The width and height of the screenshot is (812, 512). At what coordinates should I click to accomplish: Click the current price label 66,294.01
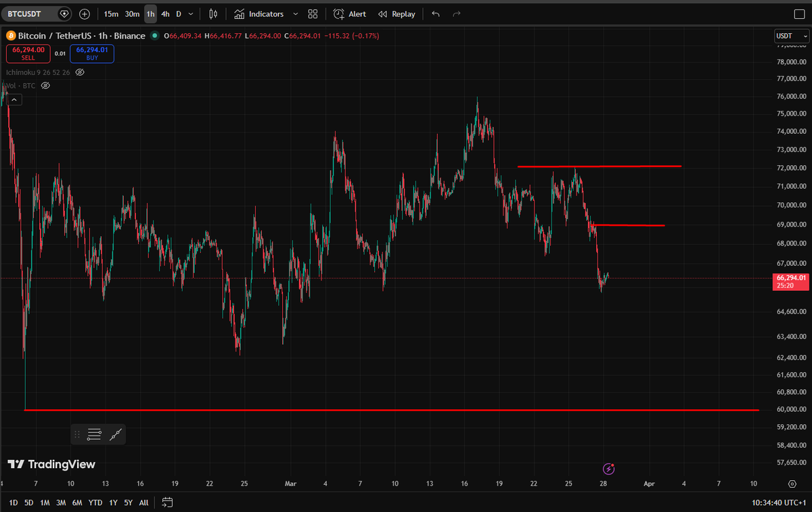click(x=791, y=281)
